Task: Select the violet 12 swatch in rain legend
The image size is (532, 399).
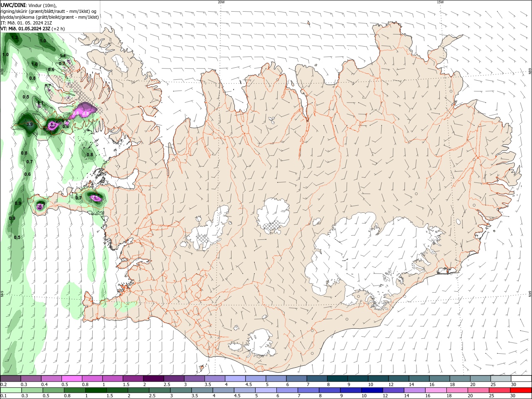Action: [x=393, y=390]
